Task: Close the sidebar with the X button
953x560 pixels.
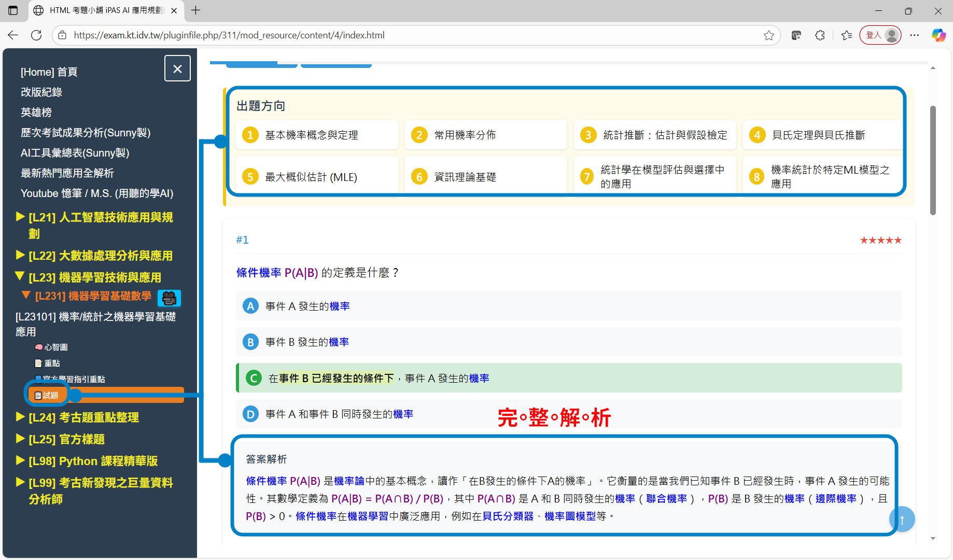Action: [x=177, y=68]
